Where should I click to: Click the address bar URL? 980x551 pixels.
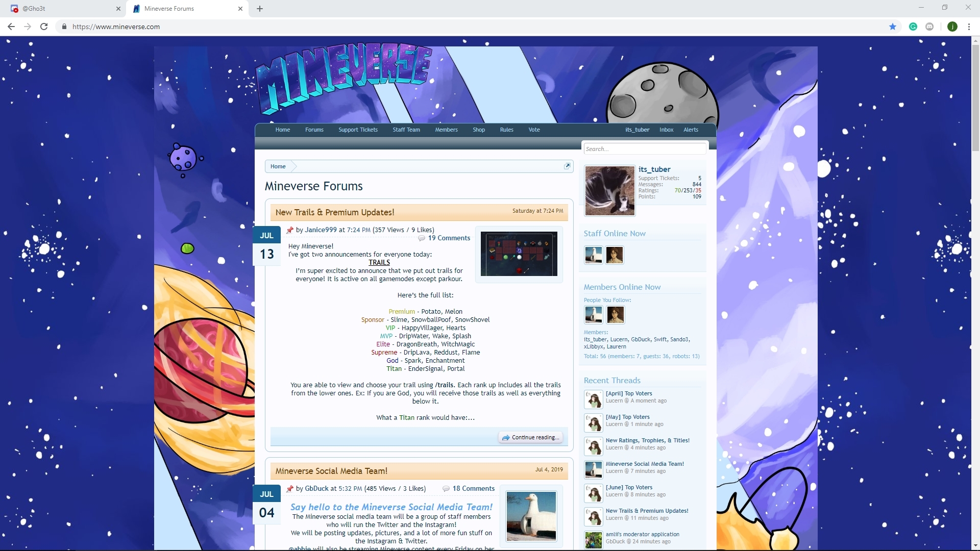pyautogui.click(x=116, y=27)
